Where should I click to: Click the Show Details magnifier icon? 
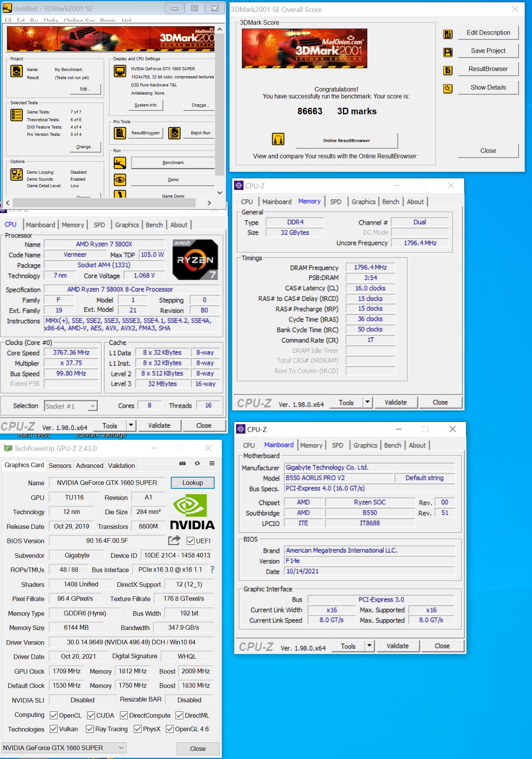click(x=448, y=89)
